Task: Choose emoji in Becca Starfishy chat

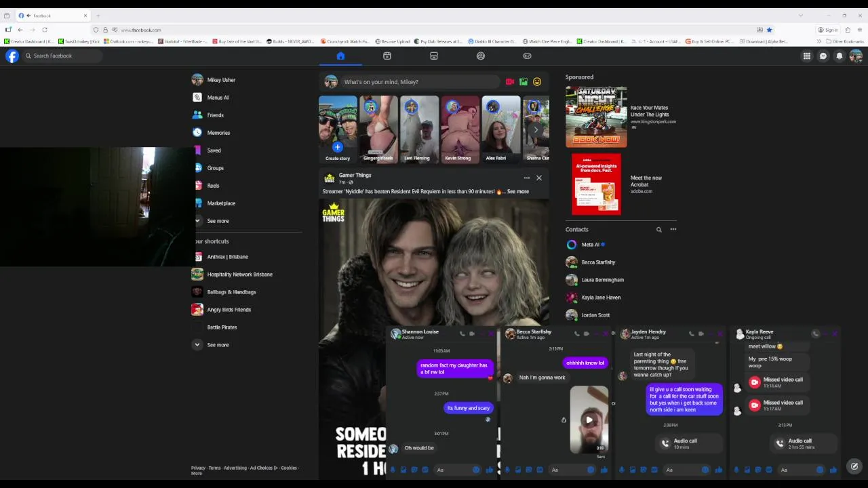Action: click(590, 470)
